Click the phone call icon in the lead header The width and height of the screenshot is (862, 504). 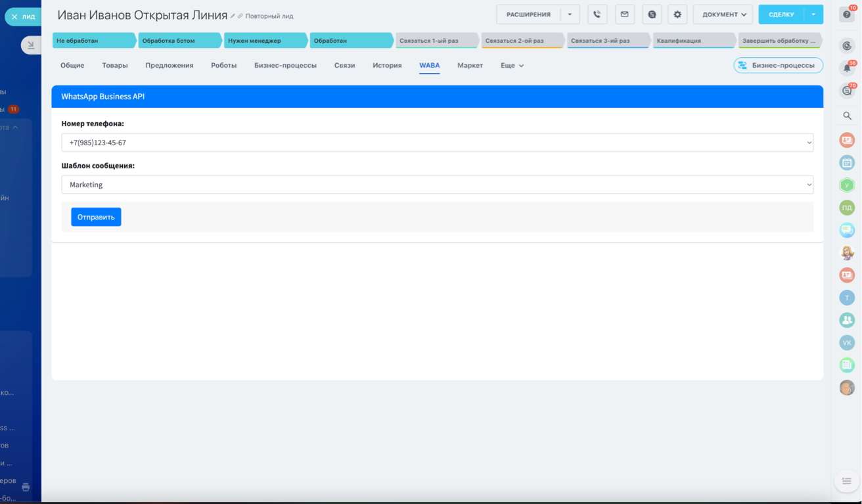(x=597, y=14)
